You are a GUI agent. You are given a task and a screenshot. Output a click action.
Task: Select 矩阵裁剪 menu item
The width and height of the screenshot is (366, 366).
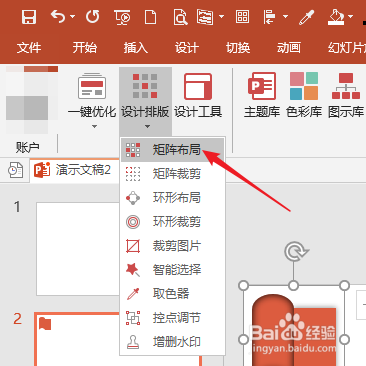point(172,174)
